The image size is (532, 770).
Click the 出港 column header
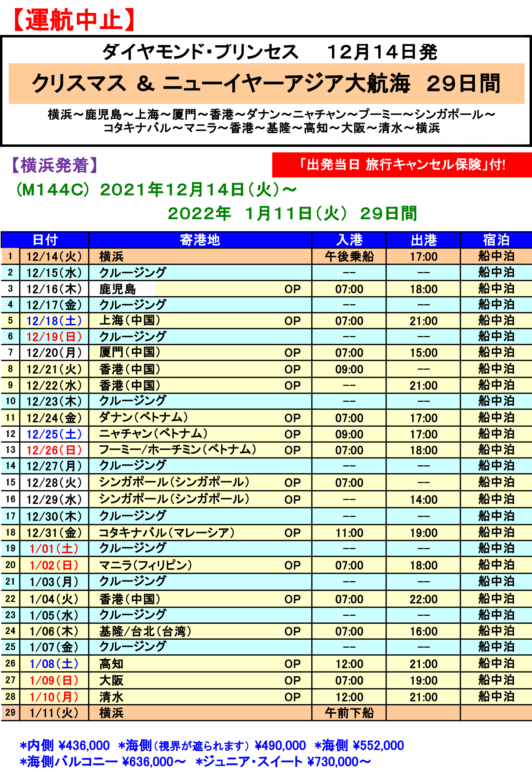424,240
